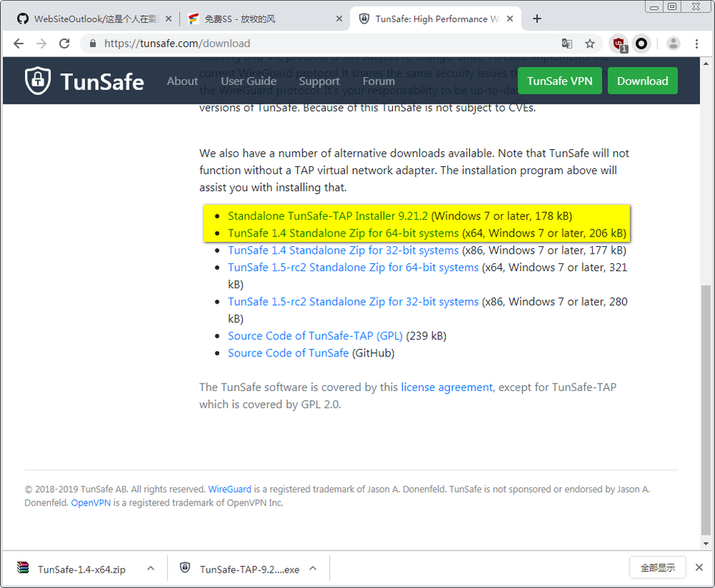
Task: Switch to the WebSiteOutlook GitHub tab
Action: click(x=95, y=18)
